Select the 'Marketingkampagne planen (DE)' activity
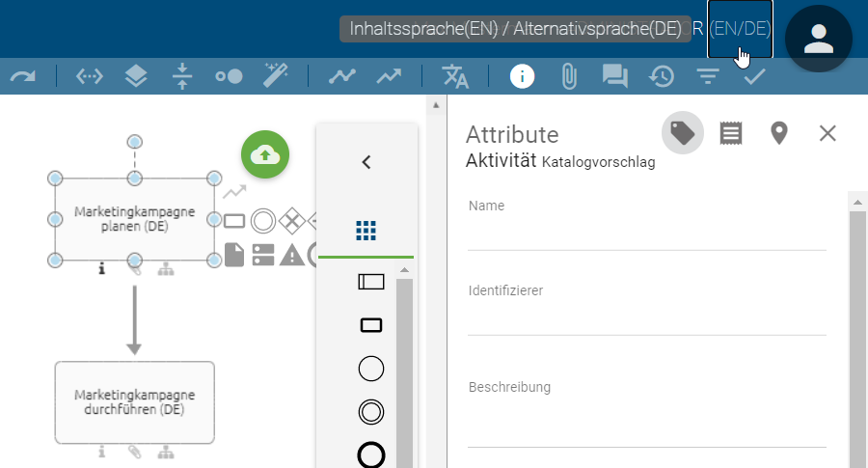This screenshot has height=468, width=868. point(134,219)
